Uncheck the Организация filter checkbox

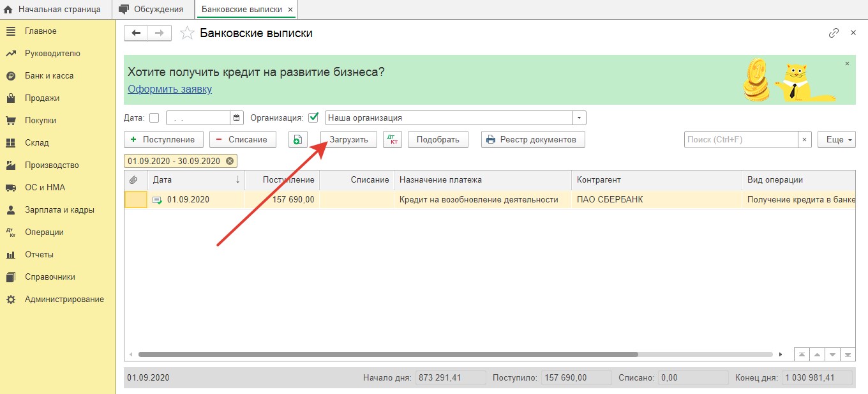313,118
